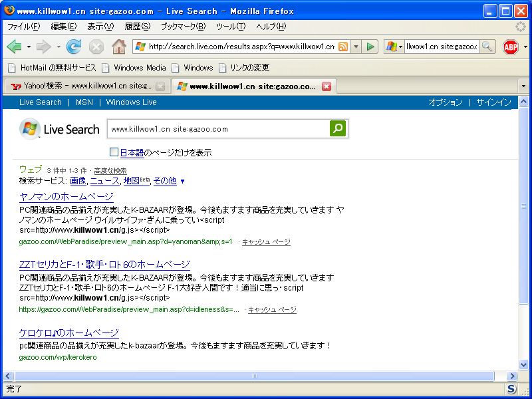Screen dimensions: 532x399
Task: Click the サインイン link
Action: pos(493,102)
